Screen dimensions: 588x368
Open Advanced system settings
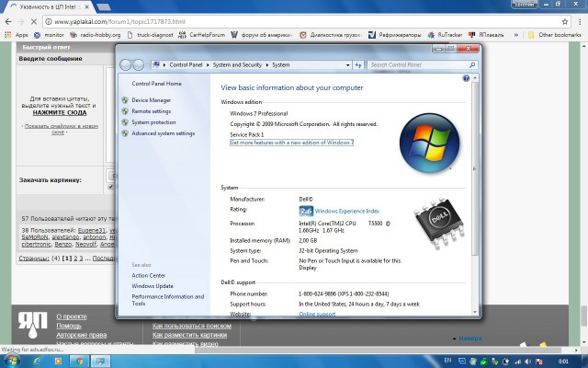(164, 133)
